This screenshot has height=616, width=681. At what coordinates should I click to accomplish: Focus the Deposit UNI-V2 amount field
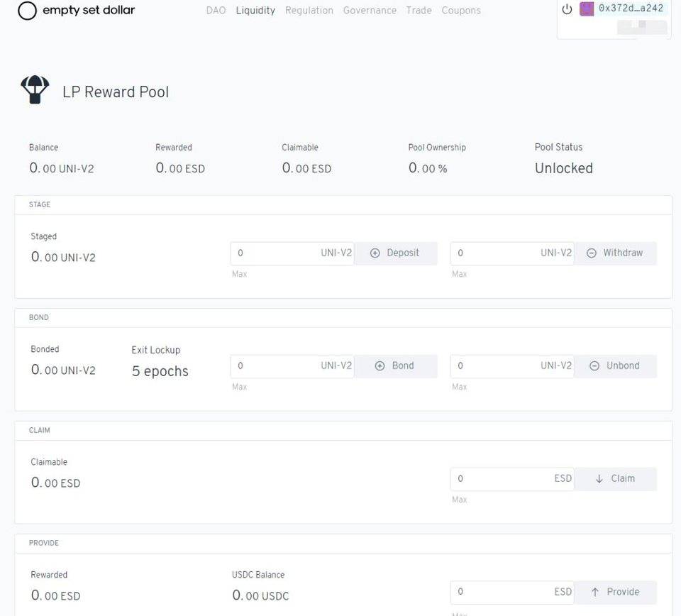coord(277,253)
